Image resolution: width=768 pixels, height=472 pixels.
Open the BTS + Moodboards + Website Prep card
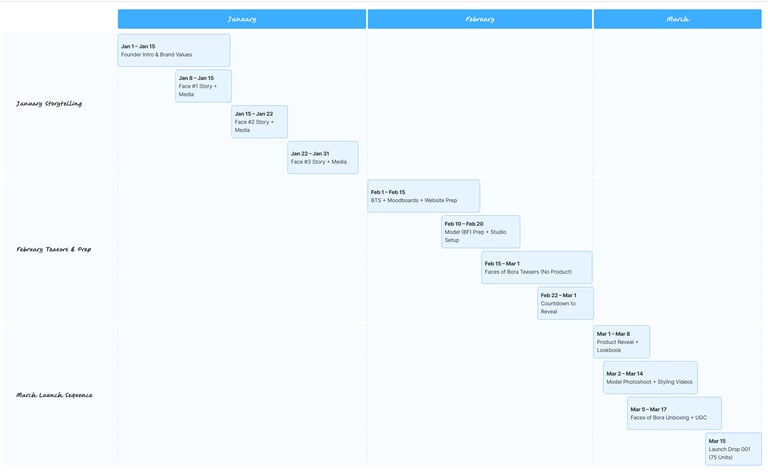coord(424,196)
